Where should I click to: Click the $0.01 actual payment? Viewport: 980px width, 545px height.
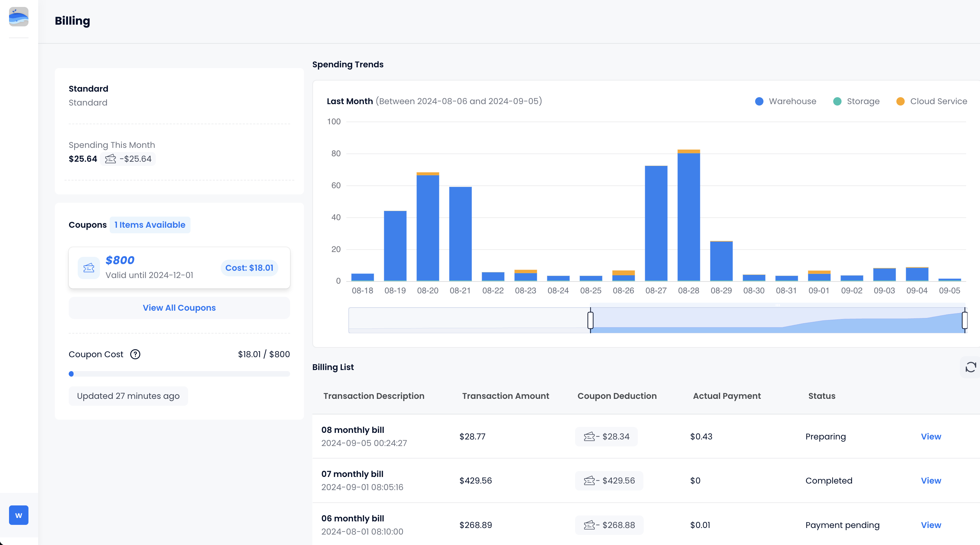coord(700,525)
